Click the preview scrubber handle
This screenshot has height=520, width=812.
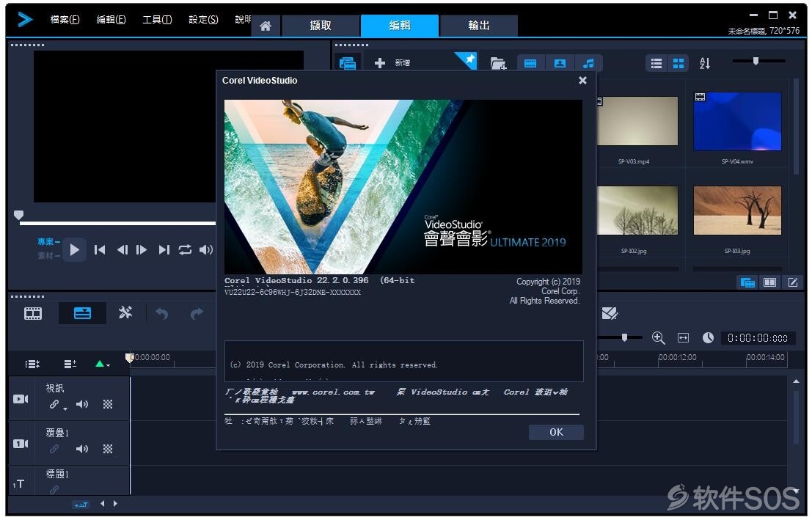pyautogui.click(x=18, y=215)
